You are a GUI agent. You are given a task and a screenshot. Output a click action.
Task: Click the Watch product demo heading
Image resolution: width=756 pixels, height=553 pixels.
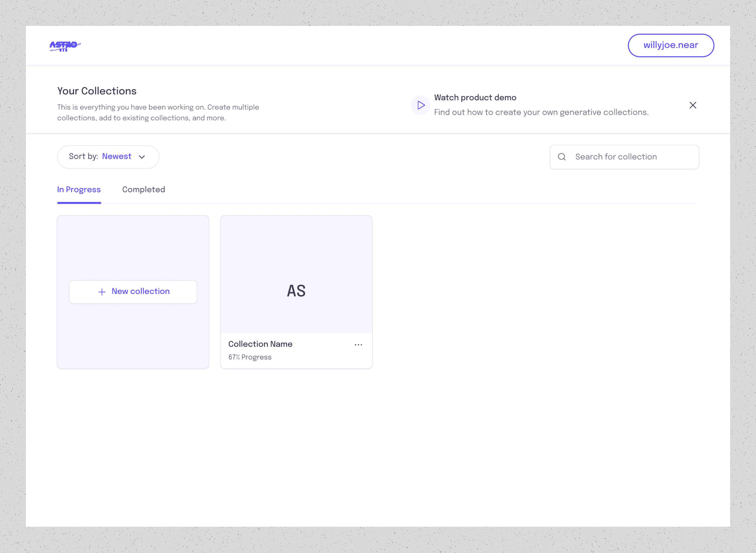point(475,97)
